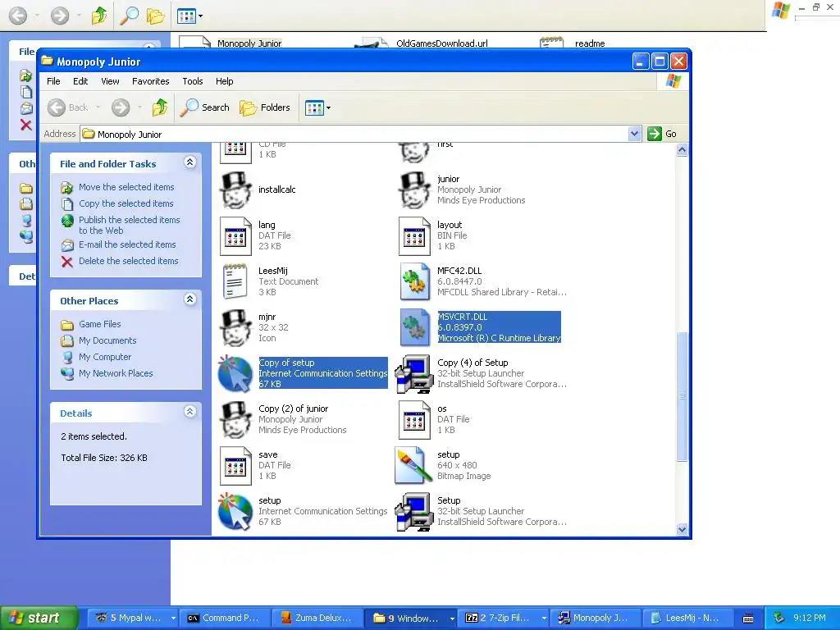Select OldGamesDownload.url in the background window
Viewport: 840px width, 630px height.
click(x=442, y=43)
